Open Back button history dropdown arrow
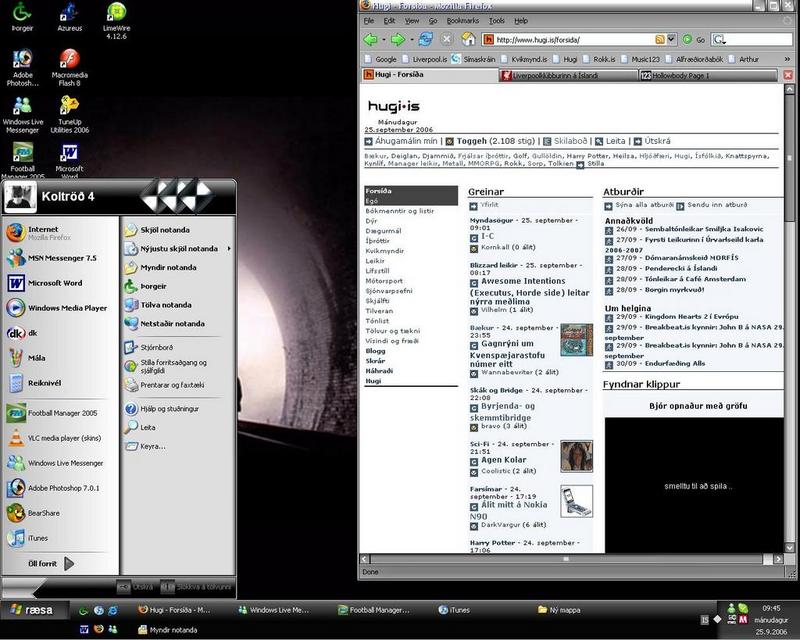800x640 pixels. click(383, 40)
